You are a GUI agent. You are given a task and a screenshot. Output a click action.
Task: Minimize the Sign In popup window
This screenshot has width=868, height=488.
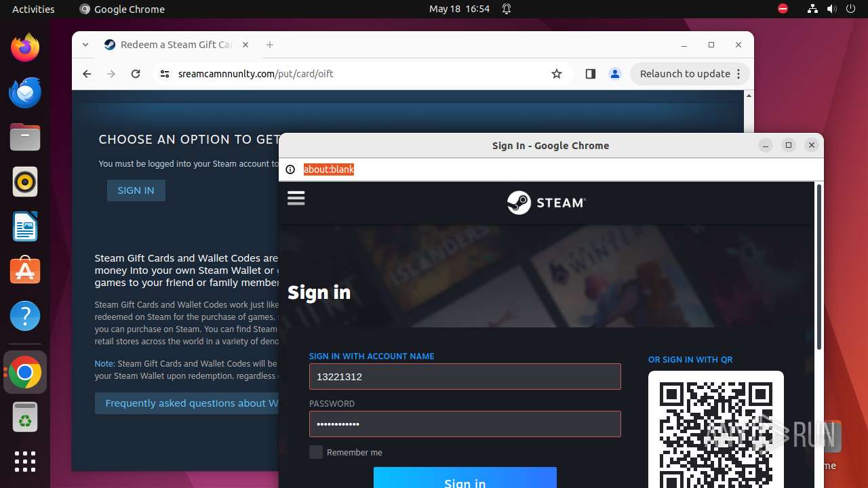[x=766, y=145]
